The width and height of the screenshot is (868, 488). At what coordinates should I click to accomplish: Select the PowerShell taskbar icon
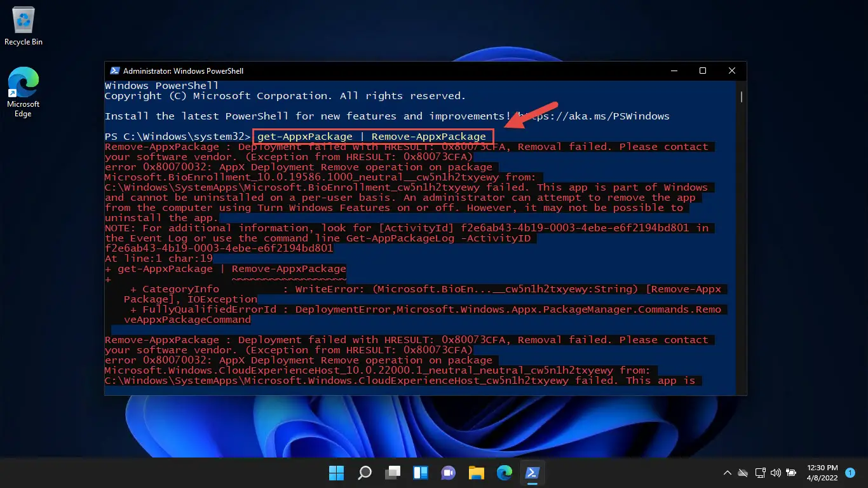point(532,473)
